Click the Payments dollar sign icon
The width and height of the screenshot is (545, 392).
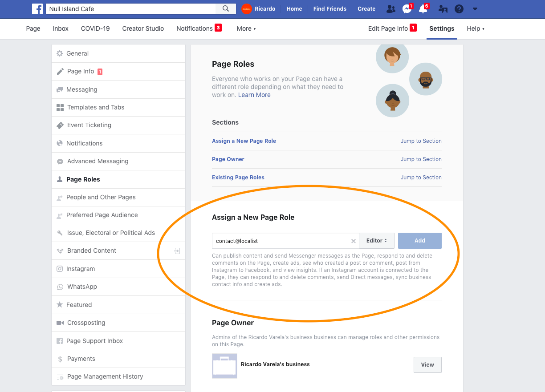[x=60, y=359]
